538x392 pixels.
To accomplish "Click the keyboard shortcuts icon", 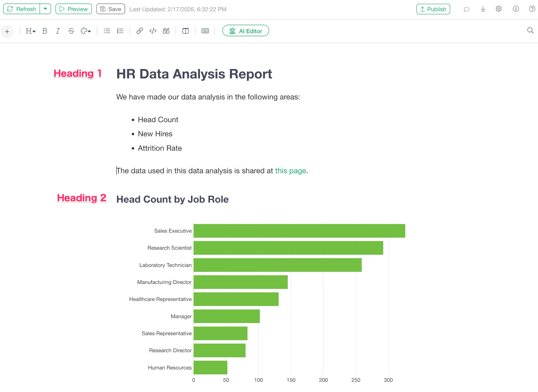I will click(205, 31).
